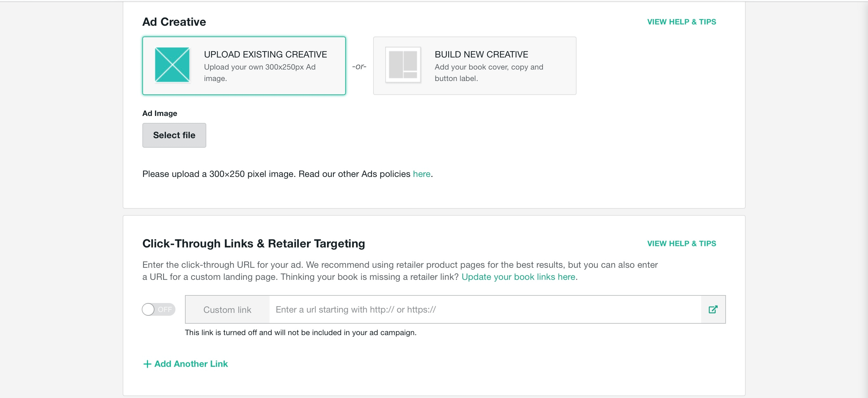This screenshot has height=398, width=868.
Task: Focus the click-through URL input field
Action: coord(485,309)
